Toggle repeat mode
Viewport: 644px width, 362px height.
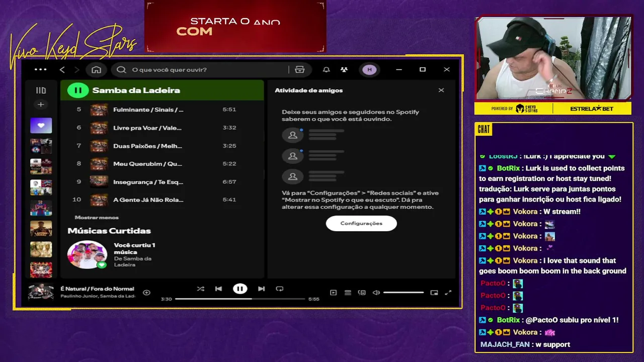click(x=280, y=289)
